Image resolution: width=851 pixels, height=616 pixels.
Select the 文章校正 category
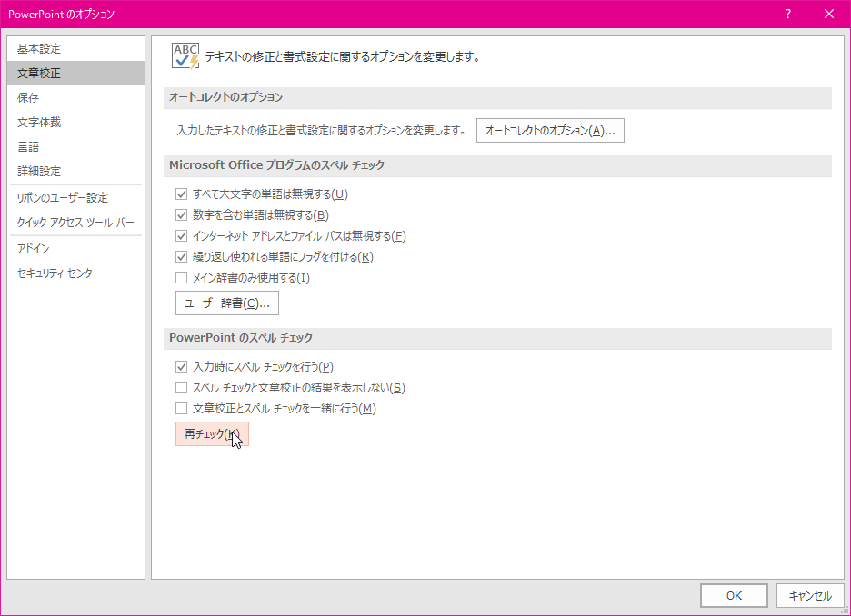[x=76, y=74]
